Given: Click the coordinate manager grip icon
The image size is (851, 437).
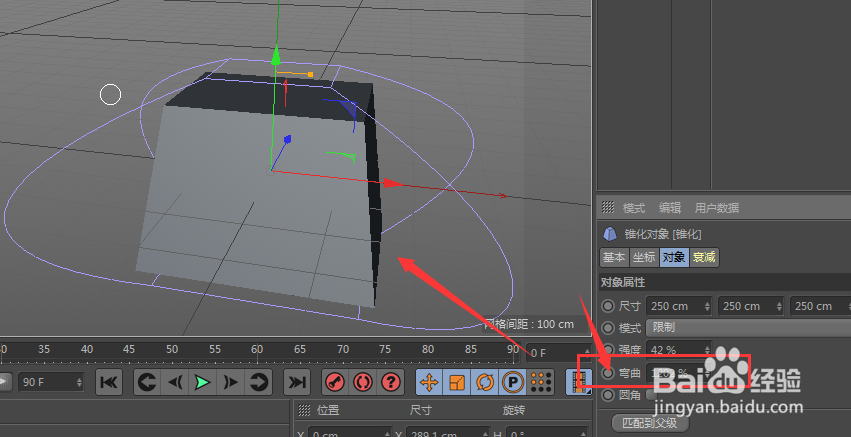Looking at the screenshot, I should 304,410.
